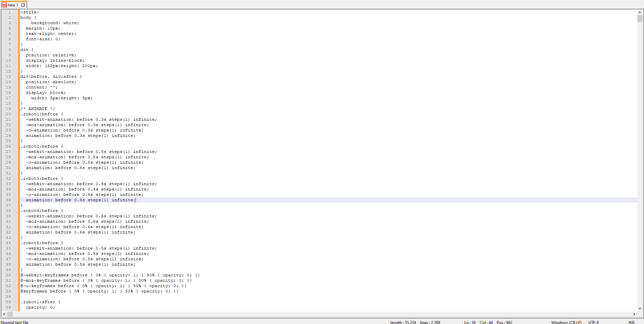Click the "Normal text file" status label
This screenshot has width=644, height=324.
[x=15, y=322]
